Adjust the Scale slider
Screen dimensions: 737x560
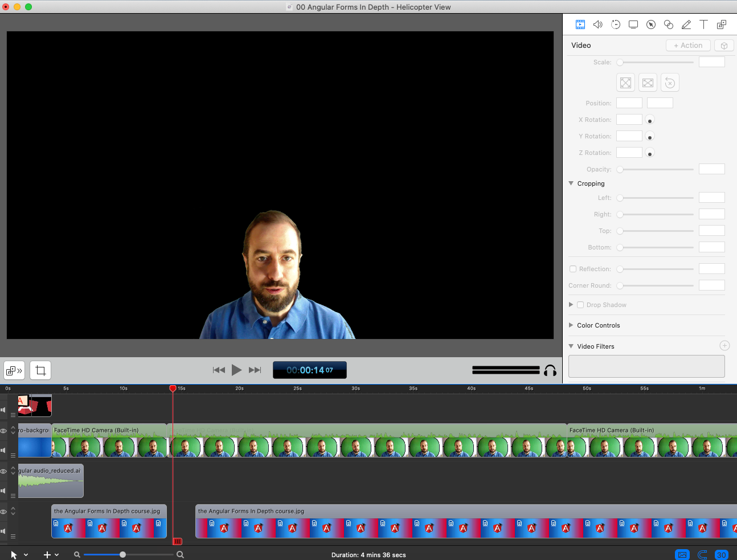(x=656, y=62)
